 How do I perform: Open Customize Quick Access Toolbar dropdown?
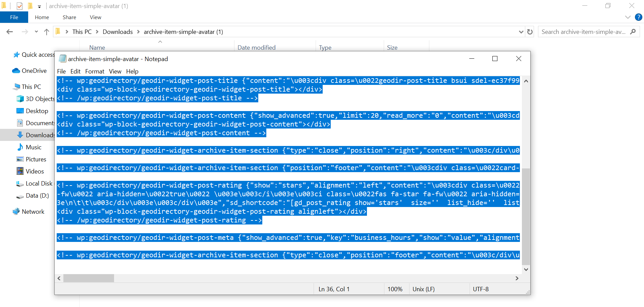[39, 6]
